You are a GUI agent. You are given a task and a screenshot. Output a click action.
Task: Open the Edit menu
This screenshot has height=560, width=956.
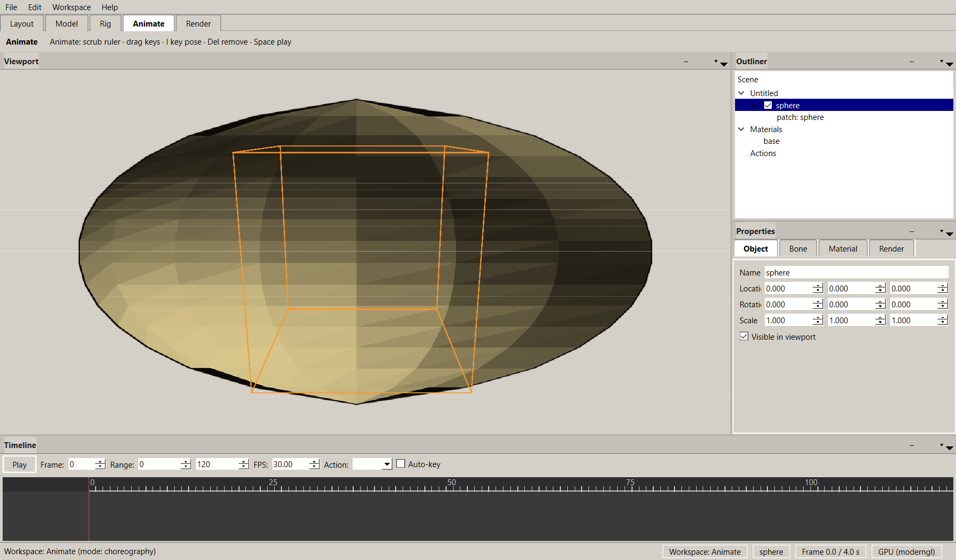click(35, 7)
